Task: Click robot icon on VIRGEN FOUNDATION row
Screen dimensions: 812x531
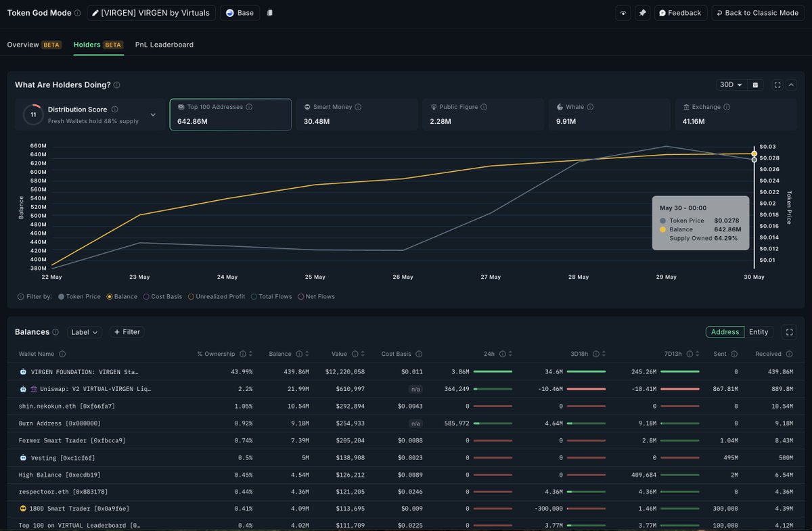Action: pyautogui.click(x=23, y=372)
